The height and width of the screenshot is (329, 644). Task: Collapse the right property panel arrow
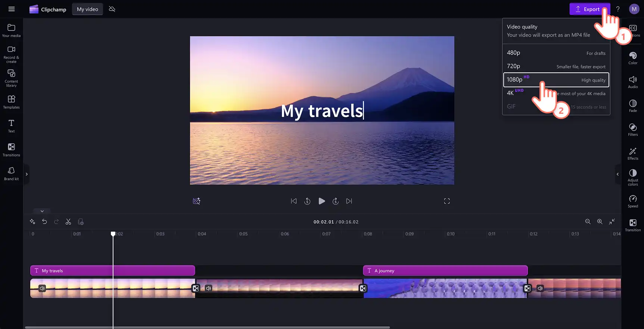pyautogui.click(x=617, y=174)
